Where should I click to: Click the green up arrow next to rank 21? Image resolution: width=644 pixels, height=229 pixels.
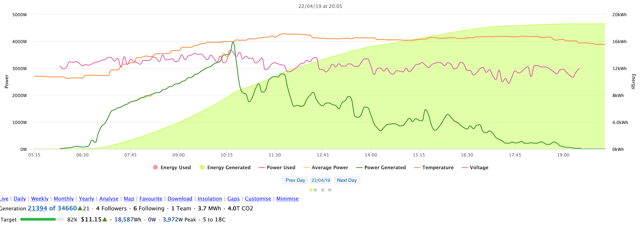[x=80, y=208]
